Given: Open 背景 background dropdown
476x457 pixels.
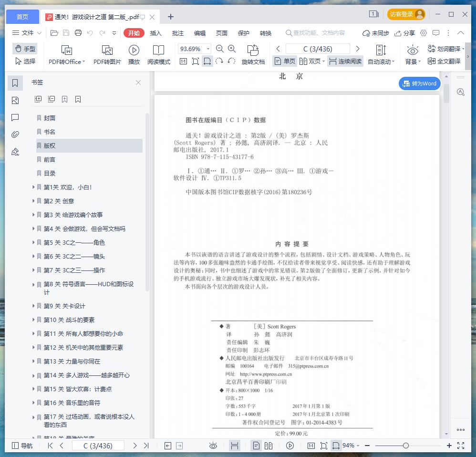Looking at the screenshot, I should point(413,55).
